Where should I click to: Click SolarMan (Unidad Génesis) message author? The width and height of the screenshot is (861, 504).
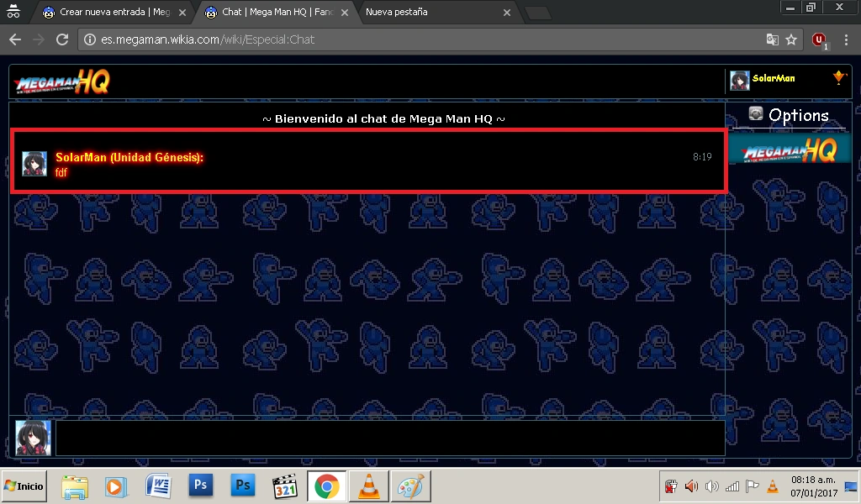129,157
